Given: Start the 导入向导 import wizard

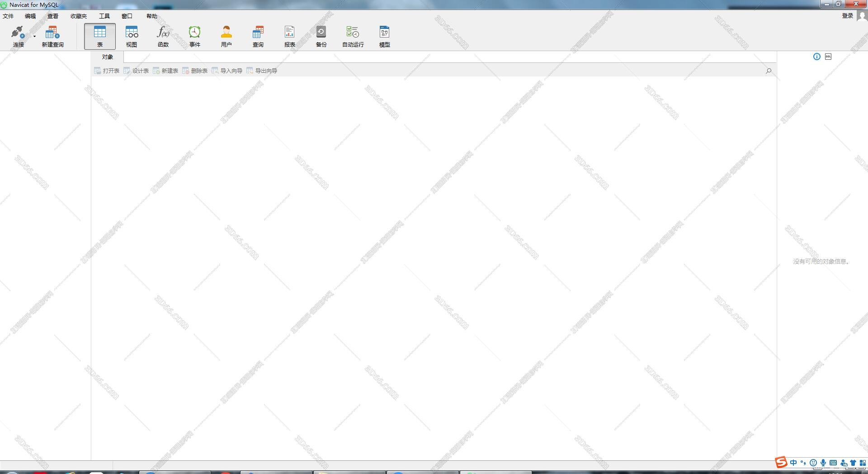Looking at the screenshot, I should [x=227, y=71].
